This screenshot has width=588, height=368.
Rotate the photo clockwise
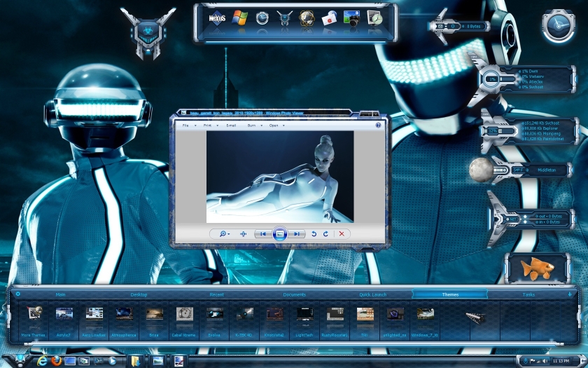pos(325,233)
